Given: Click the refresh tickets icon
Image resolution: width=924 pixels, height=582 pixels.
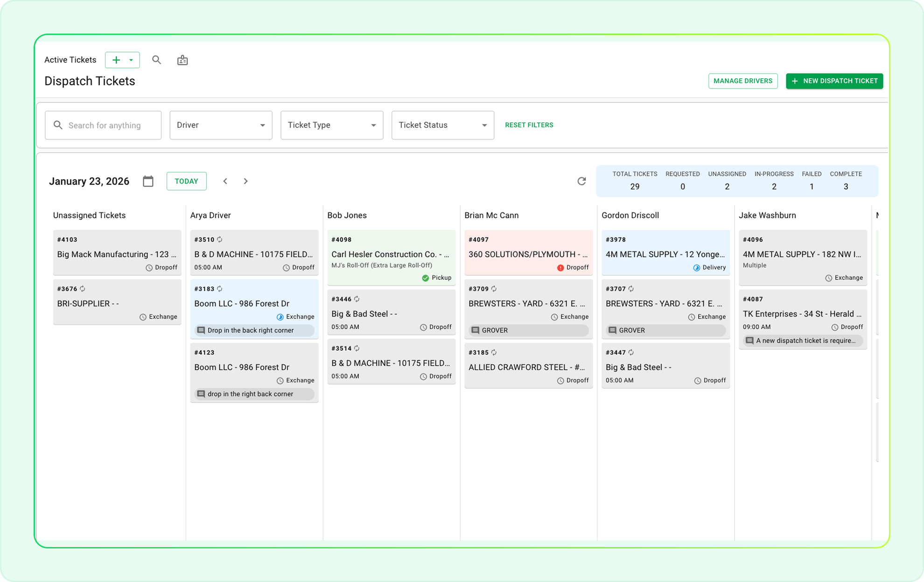Looking at the screenshot, I should [x=581, y=181].
